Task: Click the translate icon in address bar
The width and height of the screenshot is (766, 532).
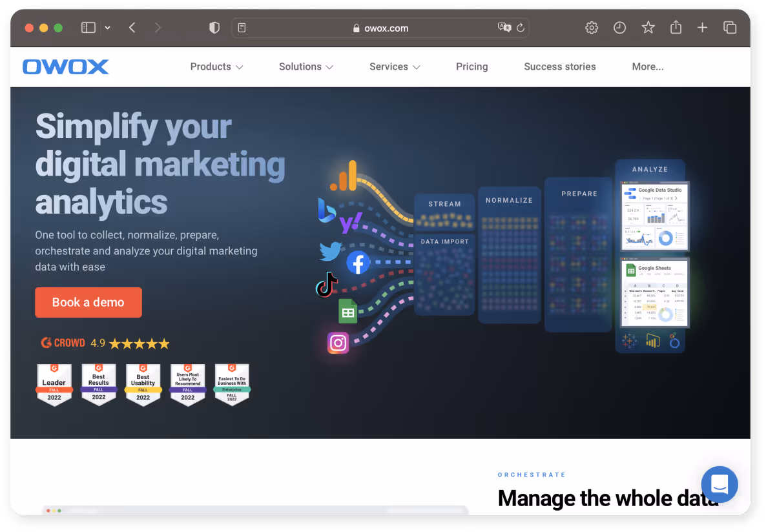Action: (x=504, y=28)
